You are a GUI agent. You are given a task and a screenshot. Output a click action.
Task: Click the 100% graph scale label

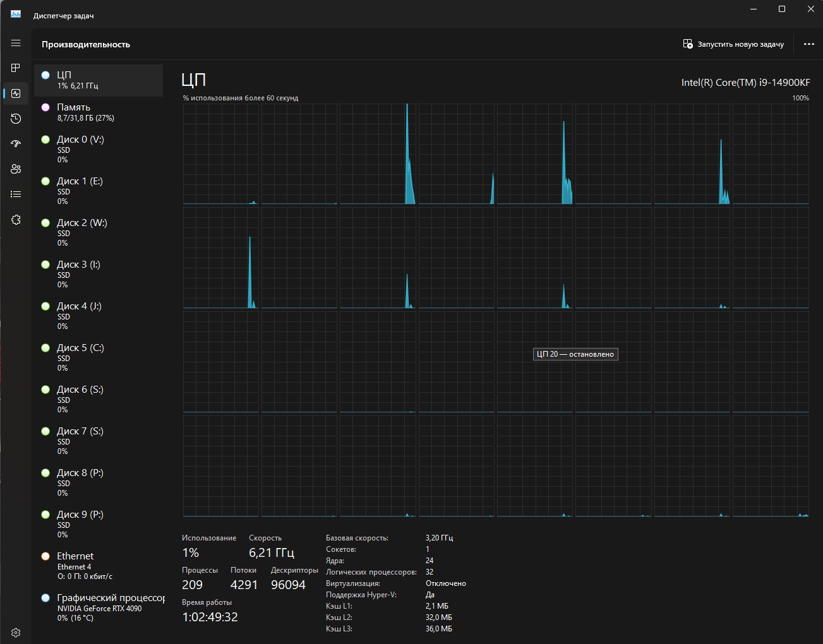(x=800, y=98)
